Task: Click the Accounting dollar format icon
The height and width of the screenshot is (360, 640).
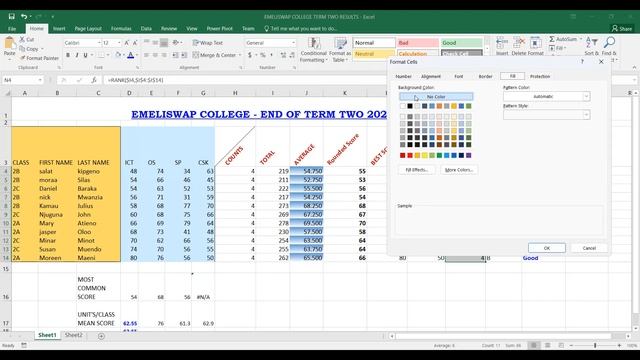Action: [249, 55]
